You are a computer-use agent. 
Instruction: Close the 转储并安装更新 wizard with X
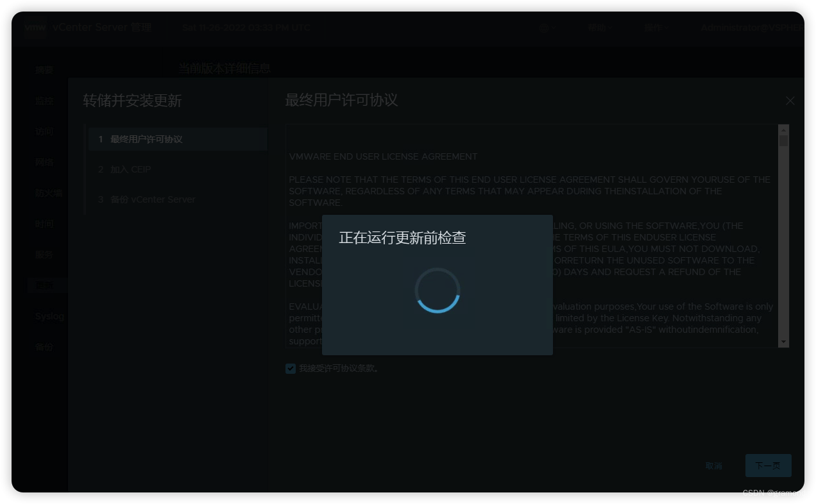pos(790,101)
